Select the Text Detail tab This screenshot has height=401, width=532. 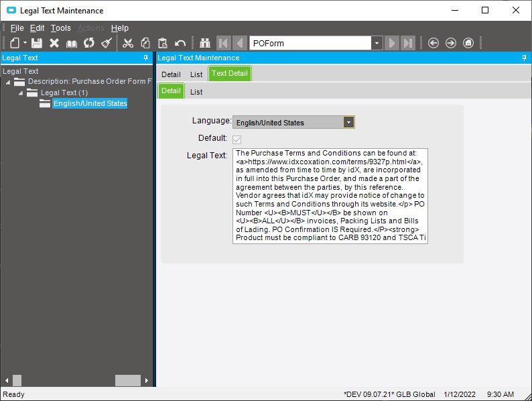coord(230,73)
